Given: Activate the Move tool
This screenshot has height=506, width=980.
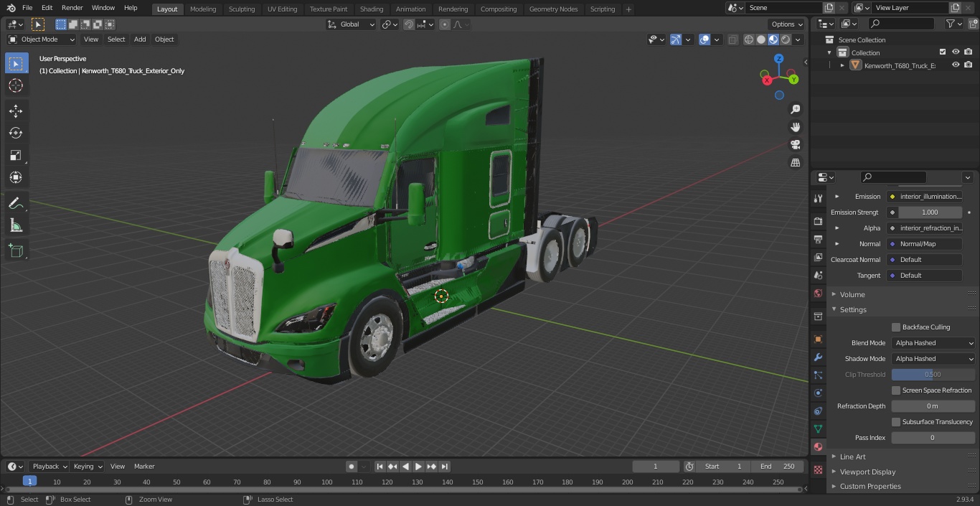Looking at the screenshot, I should [16, 111].
